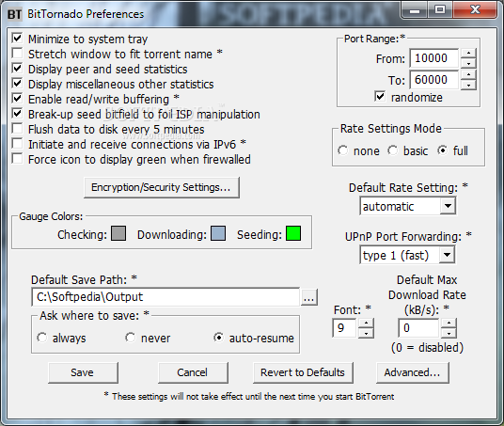The height and width of the screenshot is (426, 504).
Task: Decrease the Font size spinner
Action: tap(366, 333)
